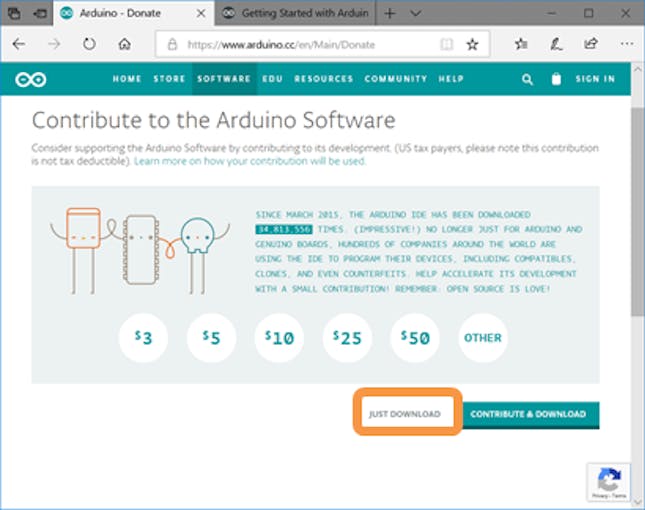Click the scrollbar up arrow
Viewport: 645px width, 510px height.
[x=638, y=69]
